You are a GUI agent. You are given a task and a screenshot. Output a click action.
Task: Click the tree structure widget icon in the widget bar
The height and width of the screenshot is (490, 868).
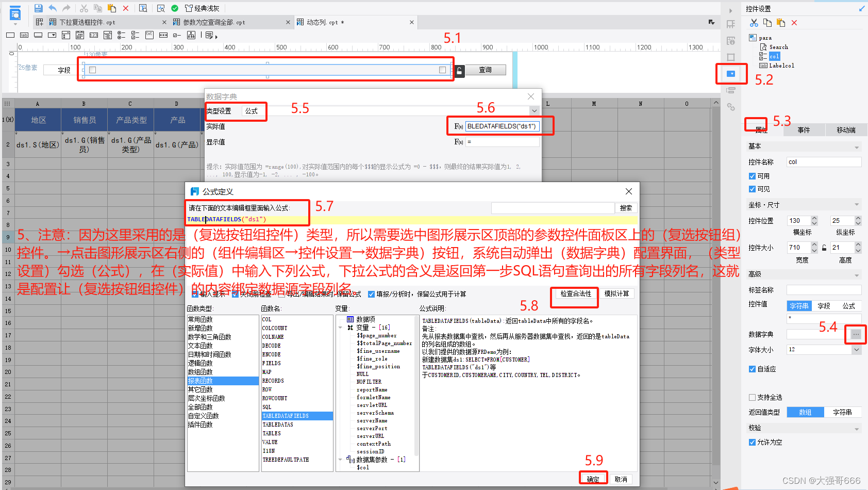click(191, 35)
